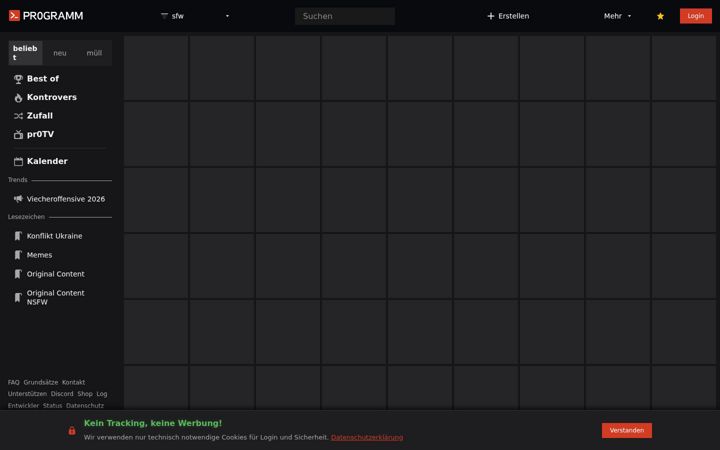Open the Zufall random page
The image size is (720, 450).
tap(40, 116)
